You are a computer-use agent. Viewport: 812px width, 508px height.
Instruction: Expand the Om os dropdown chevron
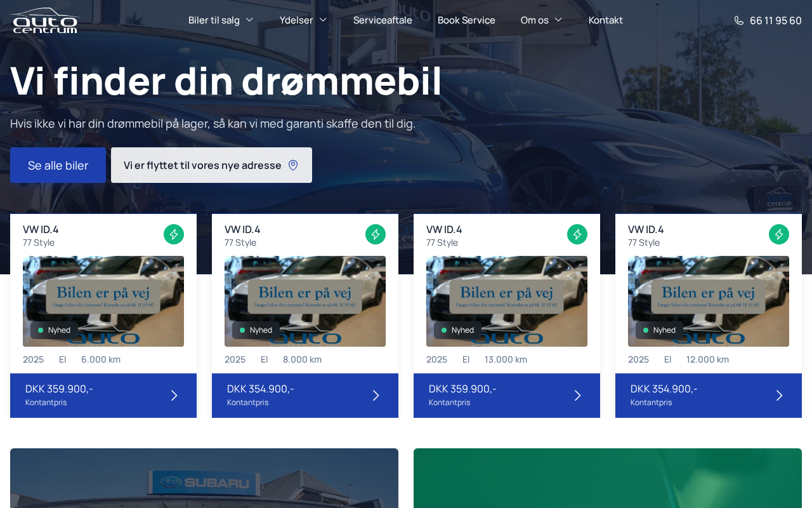558,20
